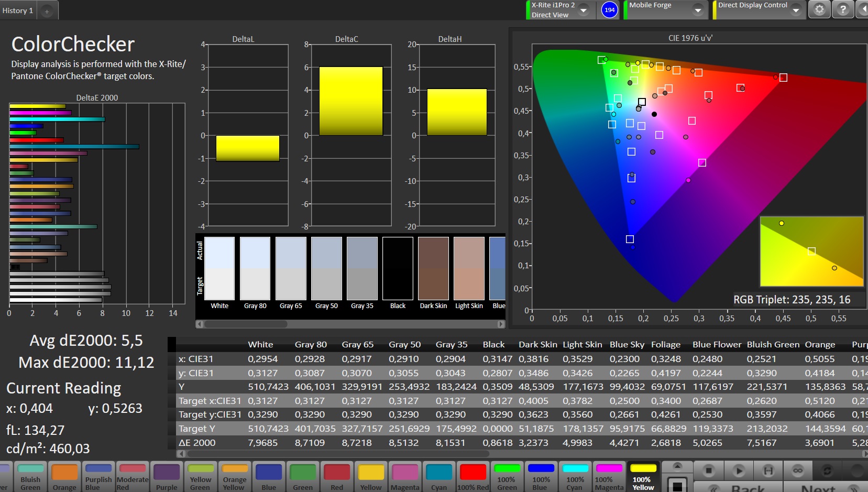Click the refresh arrows icon

pyautogui.click(x=827, y=471)
